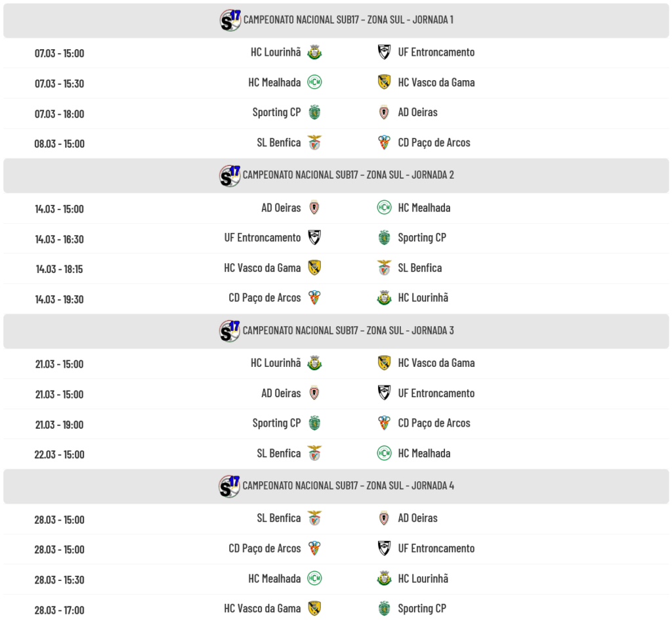
Task: Click SL Benfica crest in Jornada 1
Action: (314, 142)
